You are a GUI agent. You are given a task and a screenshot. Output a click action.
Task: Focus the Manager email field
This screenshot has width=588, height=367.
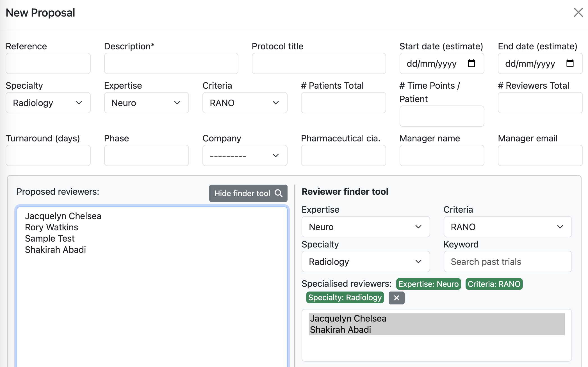540,155
